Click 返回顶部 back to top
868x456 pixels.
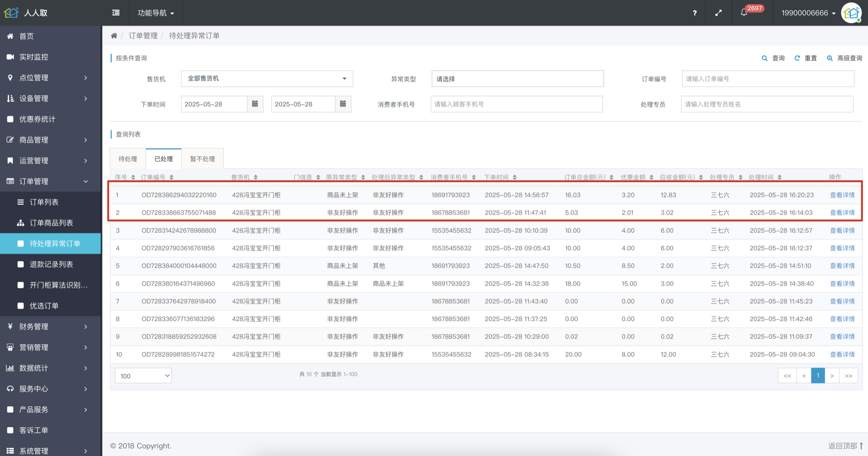point(846,446)
